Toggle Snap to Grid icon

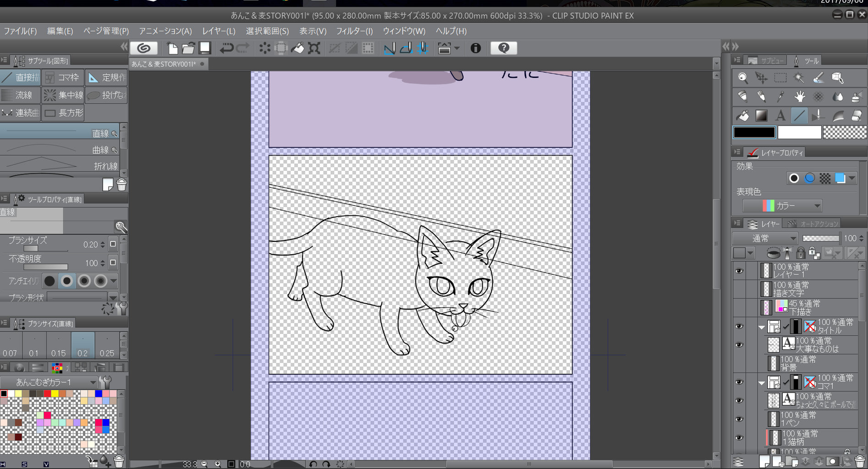[x=423, y=48]
